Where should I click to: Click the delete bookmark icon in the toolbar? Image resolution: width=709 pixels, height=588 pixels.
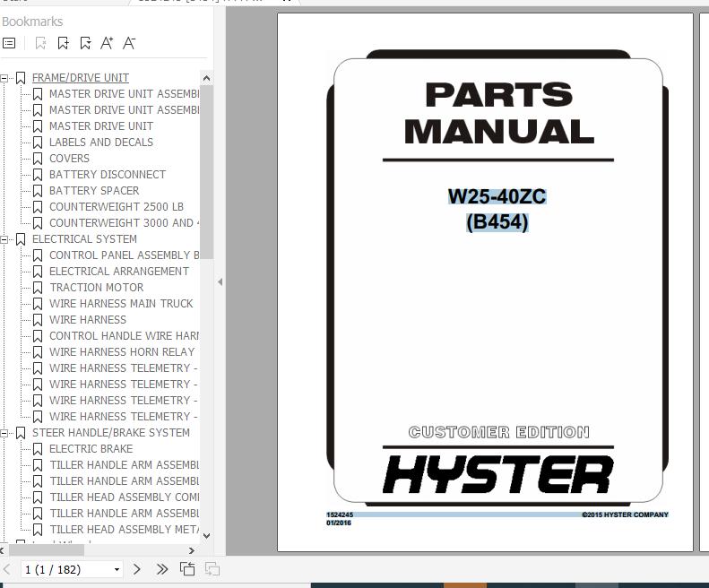40,43
